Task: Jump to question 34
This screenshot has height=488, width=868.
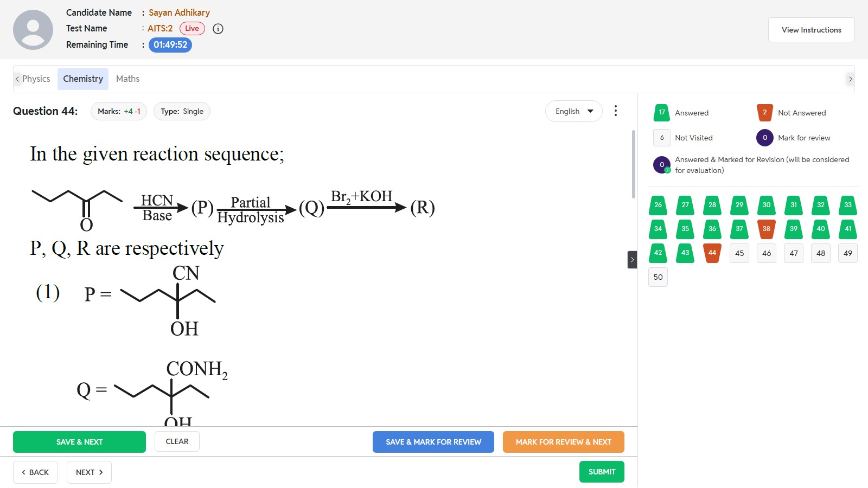Action: tap(658, 229)
